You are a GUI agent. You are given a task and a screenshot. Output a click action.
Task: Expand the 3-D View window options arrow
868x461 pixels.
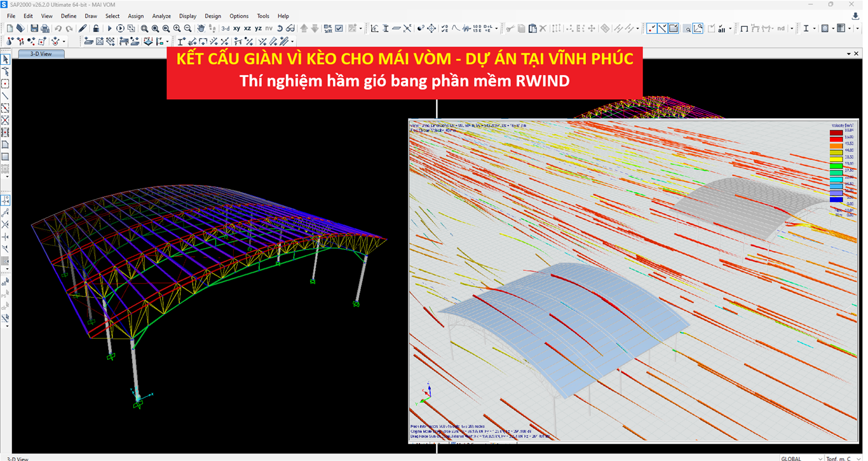(x=848, y=54)
